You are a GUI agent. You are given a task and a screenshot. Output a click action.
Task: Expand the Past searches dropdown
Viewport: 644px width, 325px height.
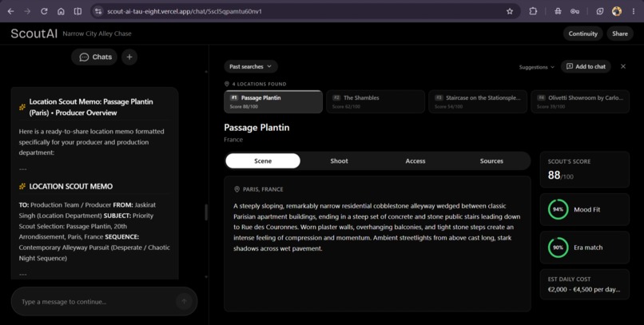click(251, 66)
